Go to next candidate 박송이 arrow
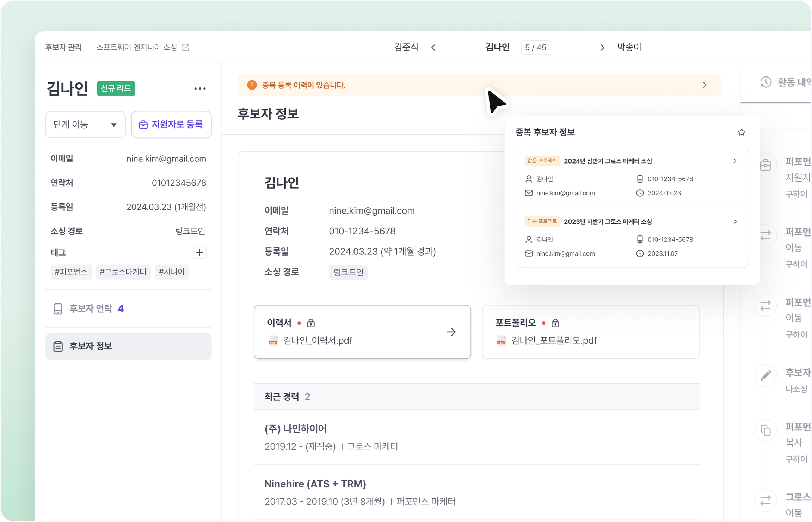This screenshot has height=522, width=812. coord(602,48)
